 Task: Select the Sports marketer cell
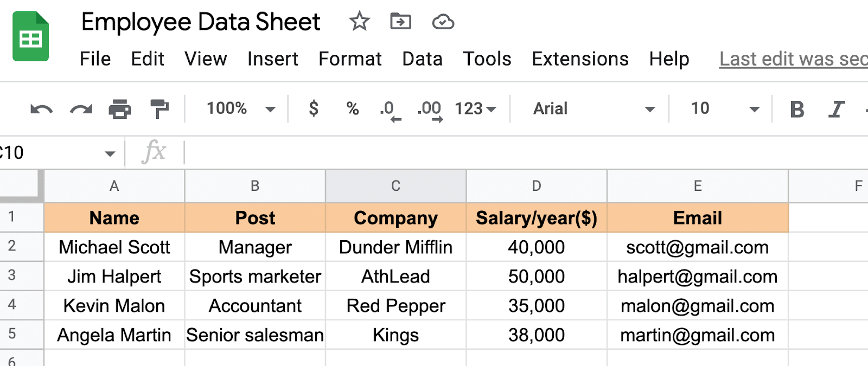point(255,277)
